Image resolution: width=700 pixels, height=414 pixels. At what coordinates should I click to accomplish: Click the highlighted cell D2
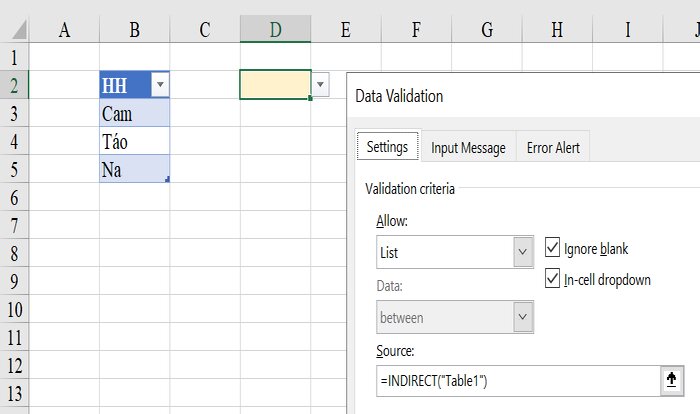275,84
